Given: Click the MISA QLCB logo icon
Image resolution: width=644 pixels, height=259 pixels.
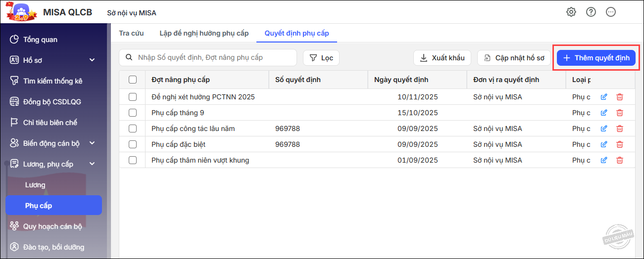Looking at the screenshot, I should [21, 12].
